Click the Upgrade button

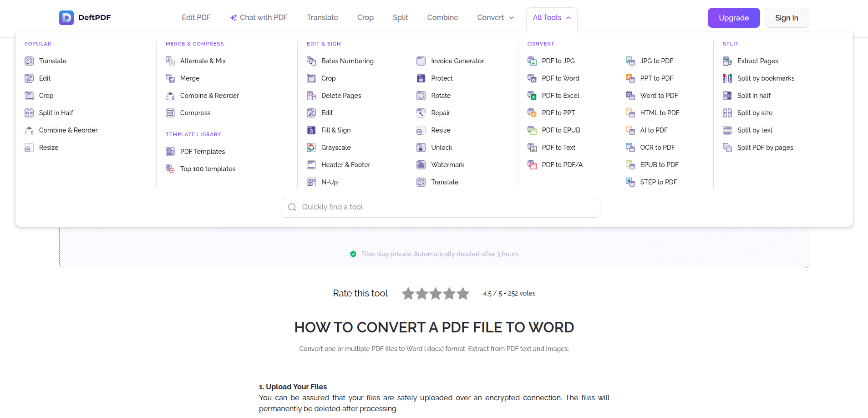click(733, 18)
